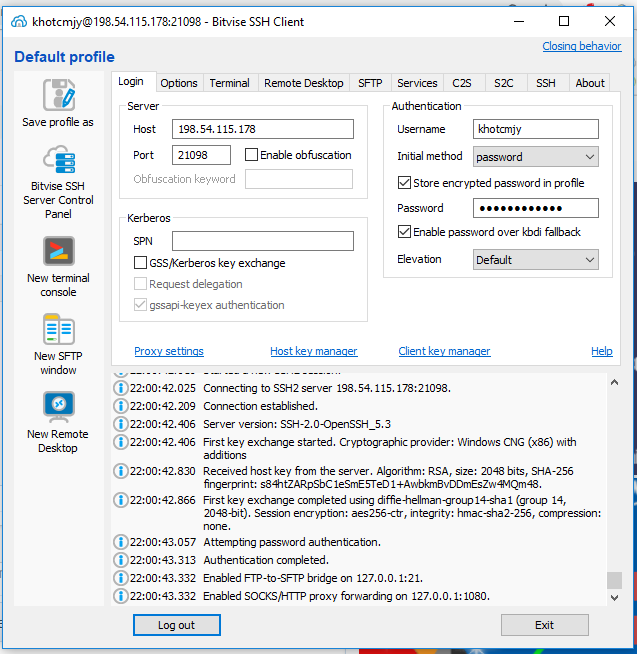The height and width of the screenshot is (654, 637).
Task: Open the Closing behavior link
Action: coord(582,46)
